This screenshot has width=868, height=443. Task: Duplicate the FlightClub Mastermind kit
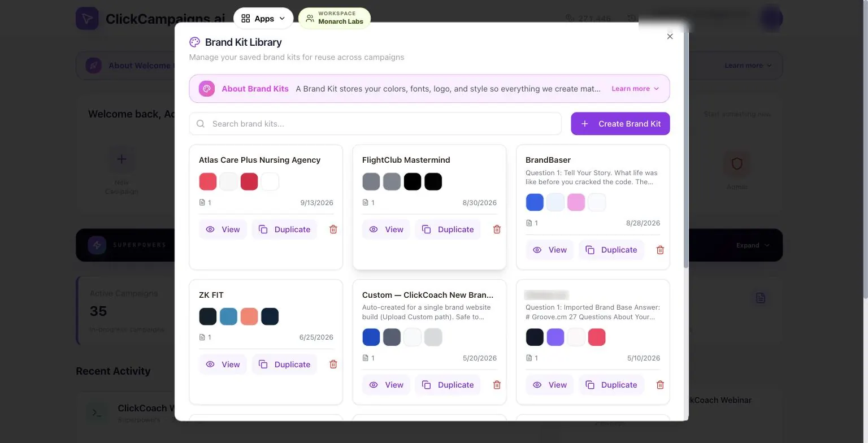coord(448,229)
